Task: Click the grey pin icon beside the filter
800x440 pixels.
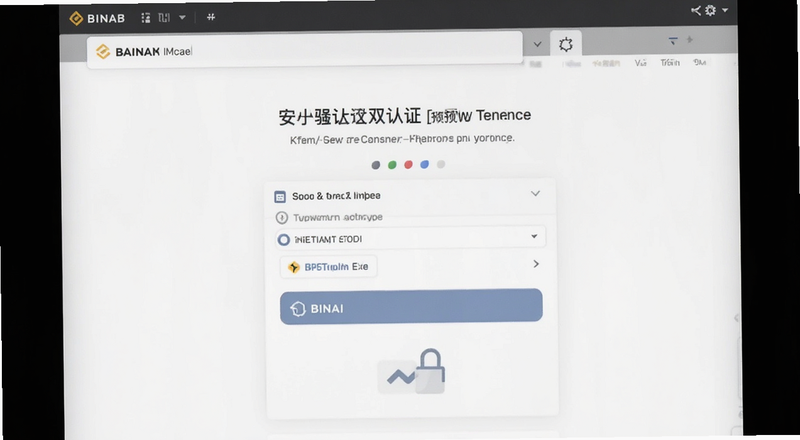Action: pos(690,40)
